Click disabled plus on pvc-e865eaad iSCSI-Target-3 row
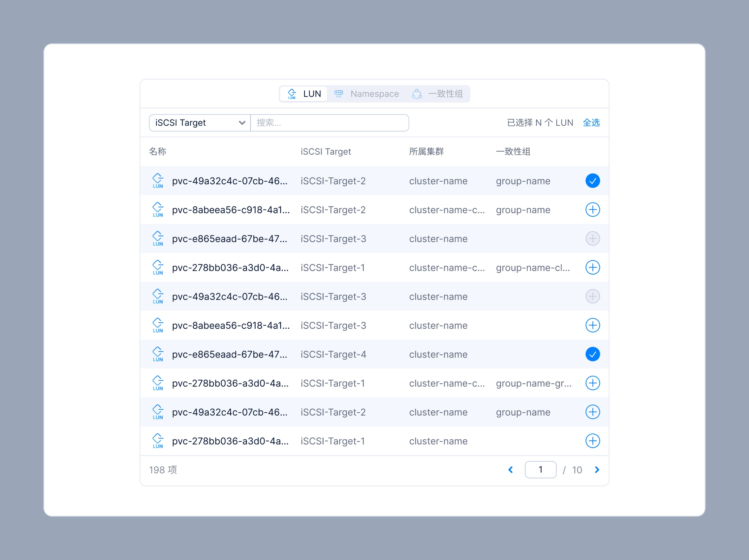The image size is (749, 560). click(592, 239)
